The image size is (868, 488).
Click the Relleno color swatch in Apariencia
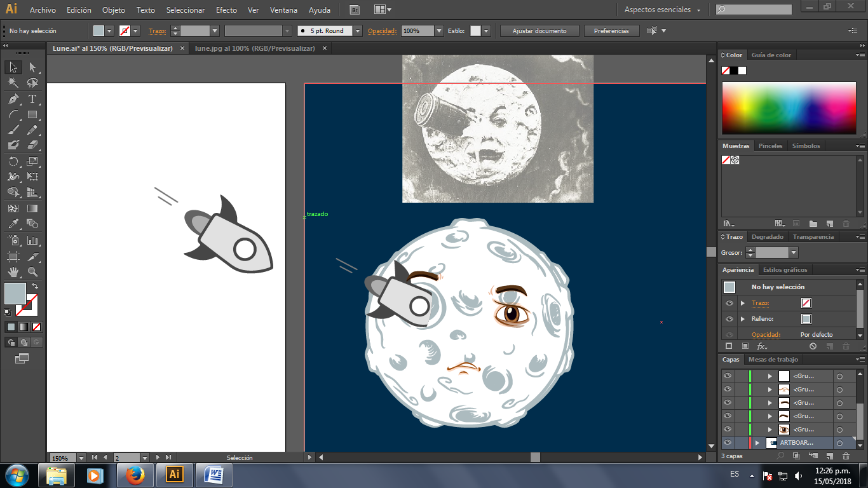pyautogui.click(x=806, y=319)
